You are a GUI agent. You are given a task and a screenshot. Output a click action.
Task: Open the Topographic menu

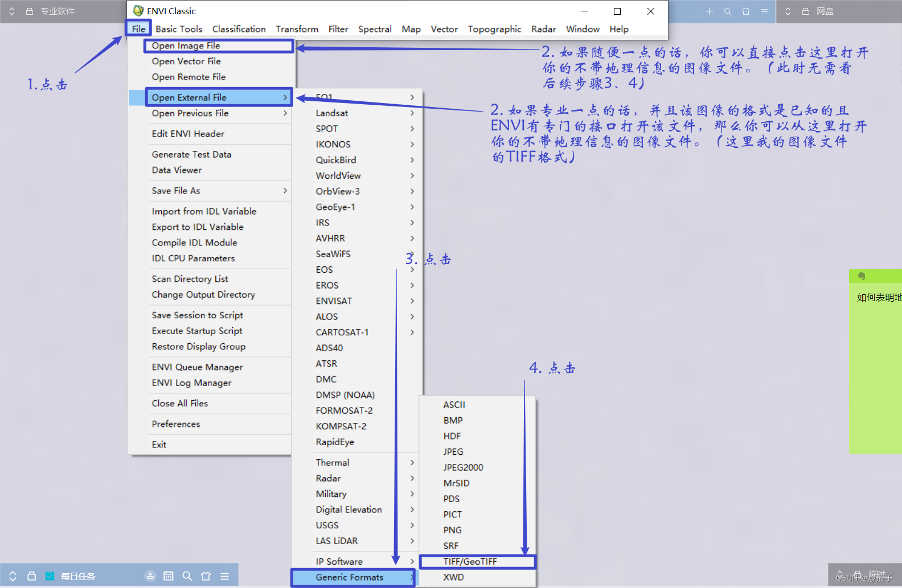tap(494, 29)
